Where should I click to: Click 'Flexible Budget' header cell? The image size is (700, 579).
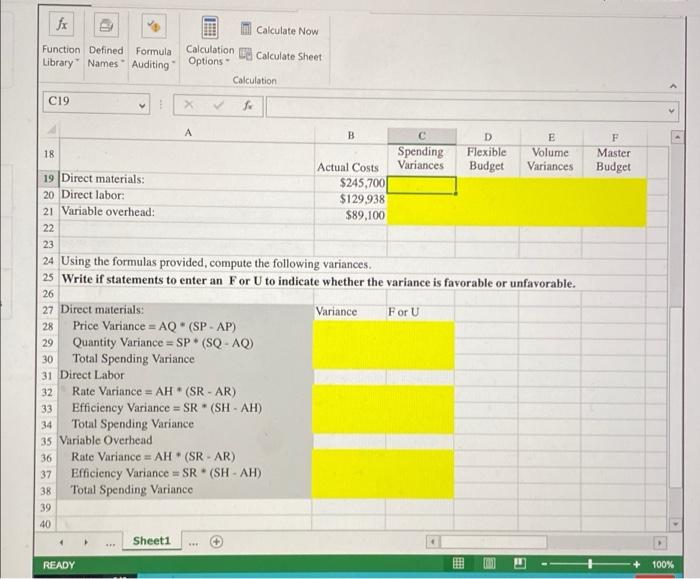487,159
